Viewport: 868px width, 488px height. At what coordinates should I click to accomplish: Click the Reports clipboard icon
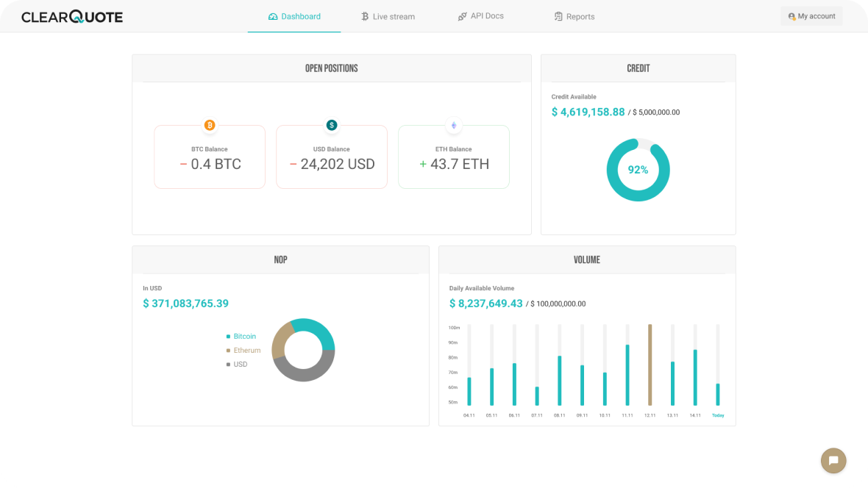(x=558, y=16)
